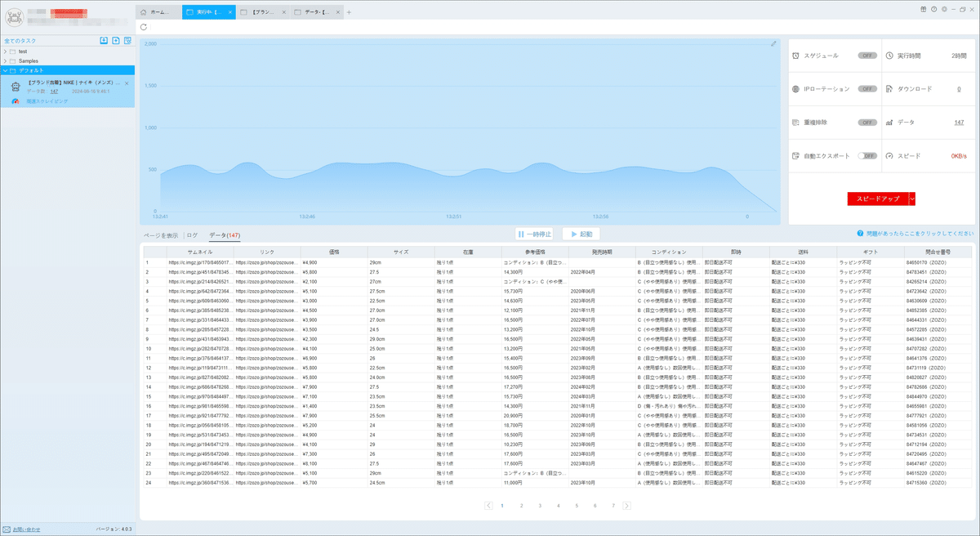
Task: Toggle the 重複排除 OFF switch
Action: 867,123
